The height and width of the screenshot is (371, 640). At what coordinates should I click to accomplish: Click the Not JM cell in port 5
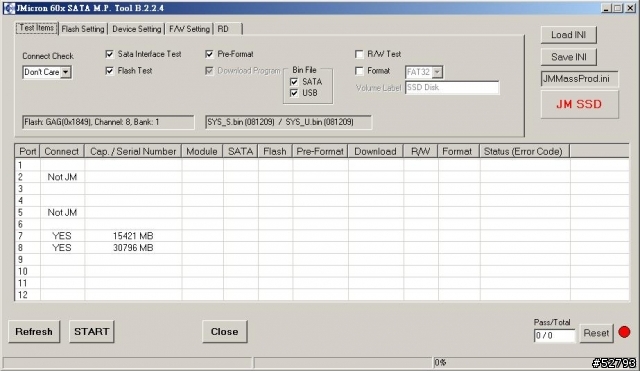pyautogui.click(x=62, y=213)
